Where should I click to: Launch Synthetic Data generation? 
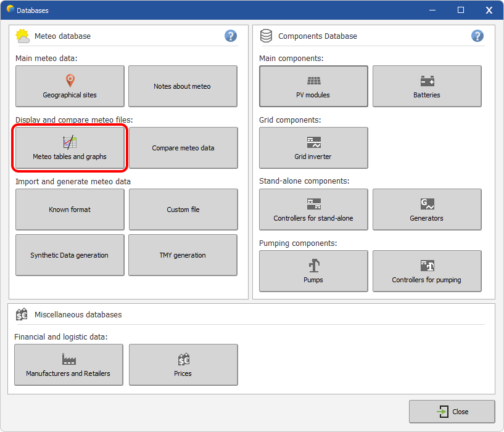coord(70,255)
